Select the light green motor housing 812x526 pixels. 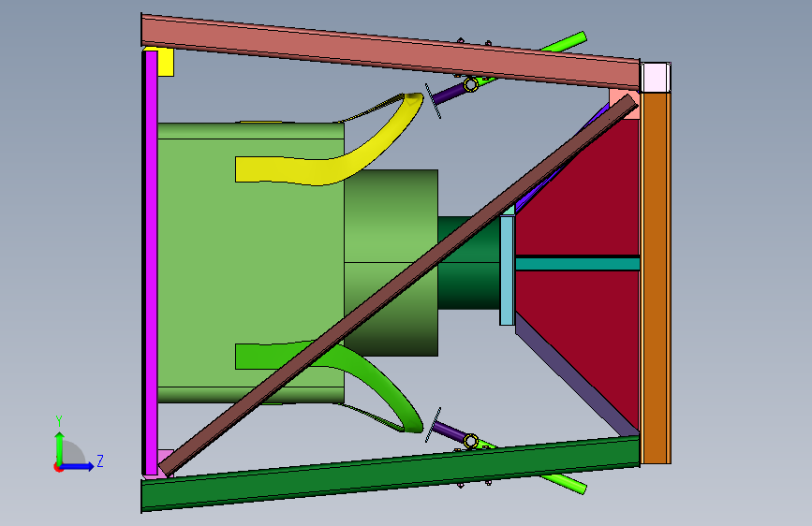(x=251, y=263)
